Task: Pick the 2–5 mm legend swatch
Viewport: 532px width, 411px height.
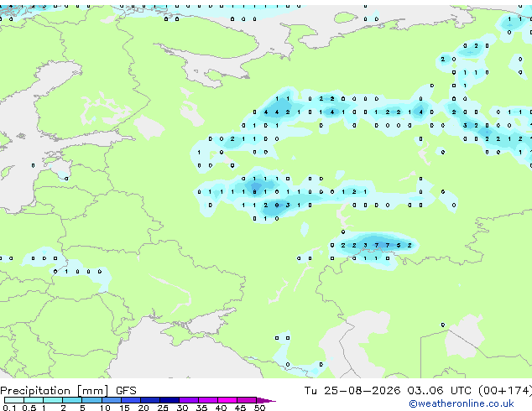Action: click(72, 400)
